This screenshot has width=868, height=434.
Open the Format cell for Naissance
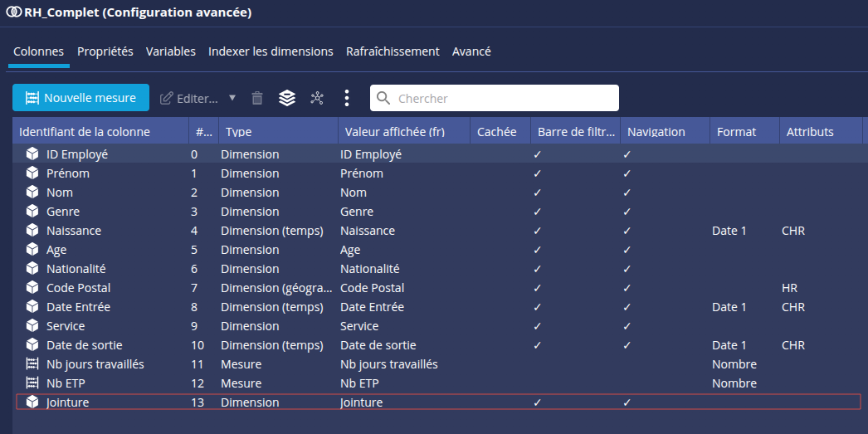click(729, 231)
